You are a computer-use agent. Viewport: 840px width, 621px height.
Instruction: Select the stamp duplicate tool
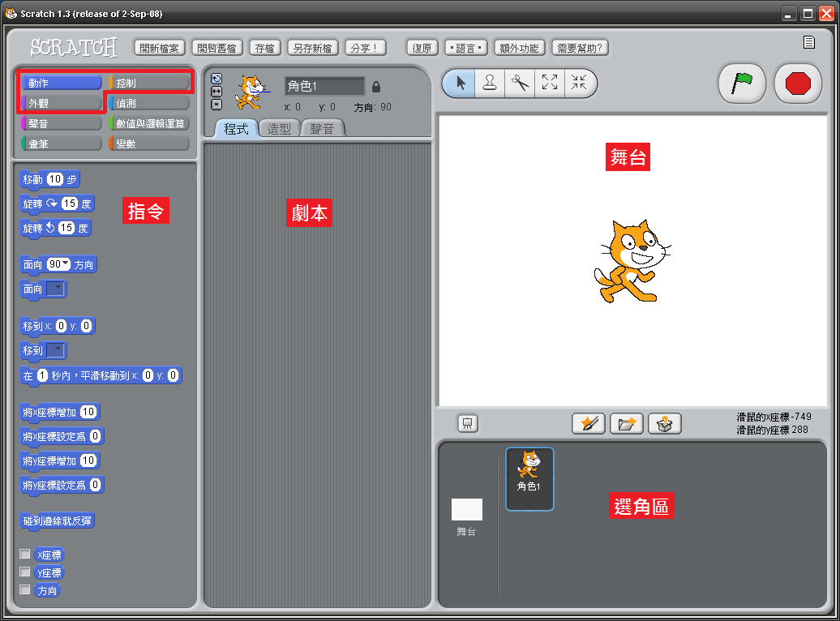490,83
